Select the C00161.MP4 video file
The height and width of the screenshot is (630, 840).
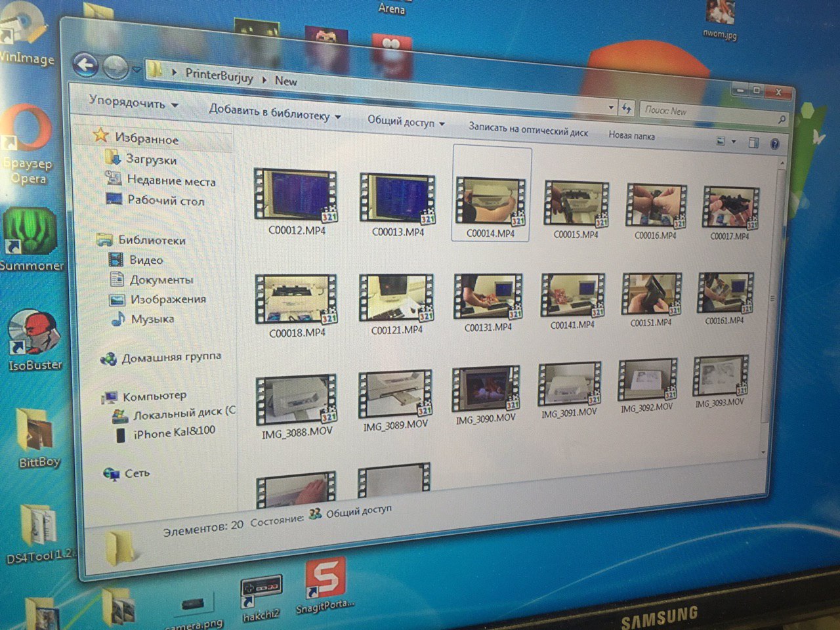(724, 298)
